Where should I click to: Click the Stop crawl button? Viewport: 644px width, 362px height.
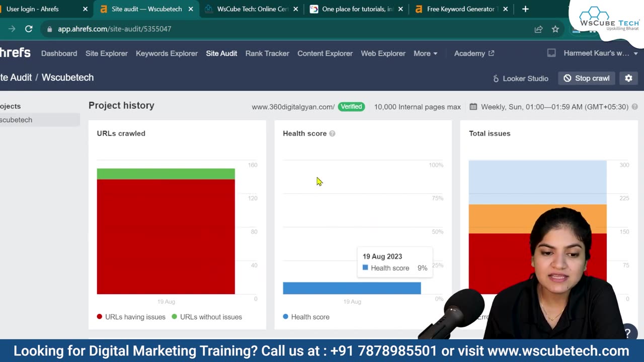tap(587, 78)
